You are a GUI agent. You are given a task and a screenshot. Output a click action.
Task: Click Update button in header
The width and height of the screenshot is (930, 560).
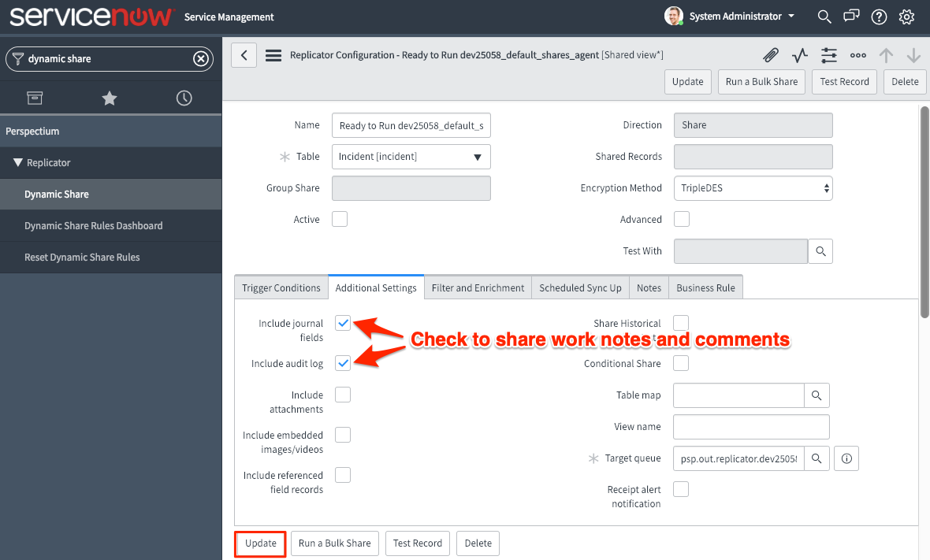[x=688, y=82]
